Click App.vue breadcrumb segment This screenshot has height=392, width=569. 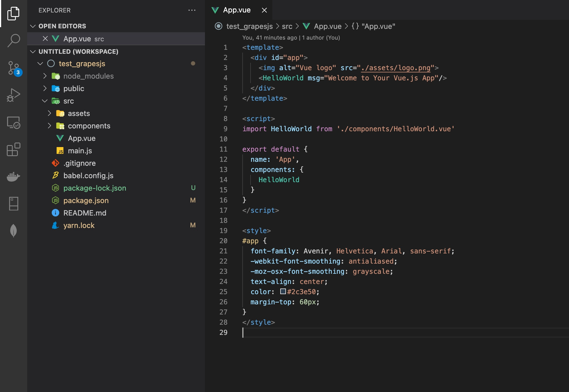coord(328,26)
